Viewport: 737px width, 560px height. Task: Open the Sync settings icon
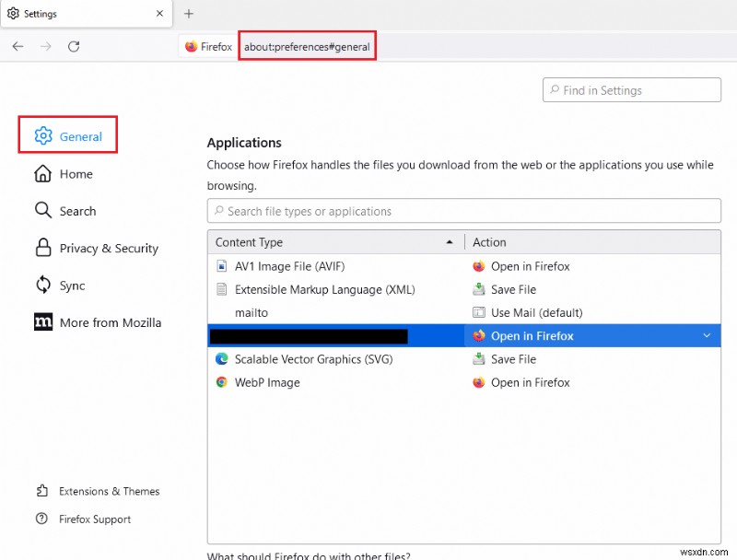coord(43,286)
